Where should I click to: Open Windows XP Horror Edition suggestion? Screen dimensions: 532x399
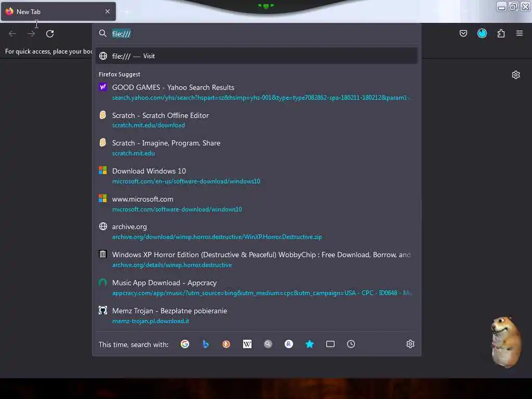(257, 260)
